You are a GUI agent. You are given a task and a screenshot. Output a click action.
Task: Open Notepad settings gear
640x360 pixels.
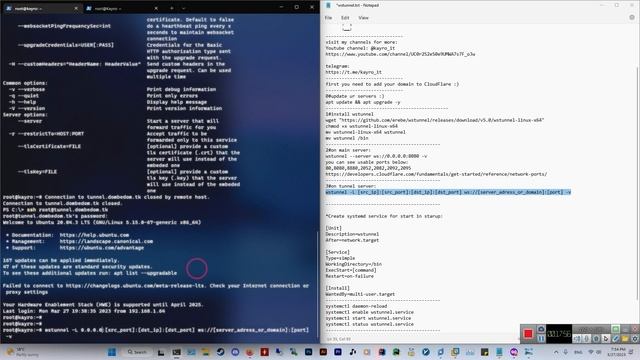point(632,18)
